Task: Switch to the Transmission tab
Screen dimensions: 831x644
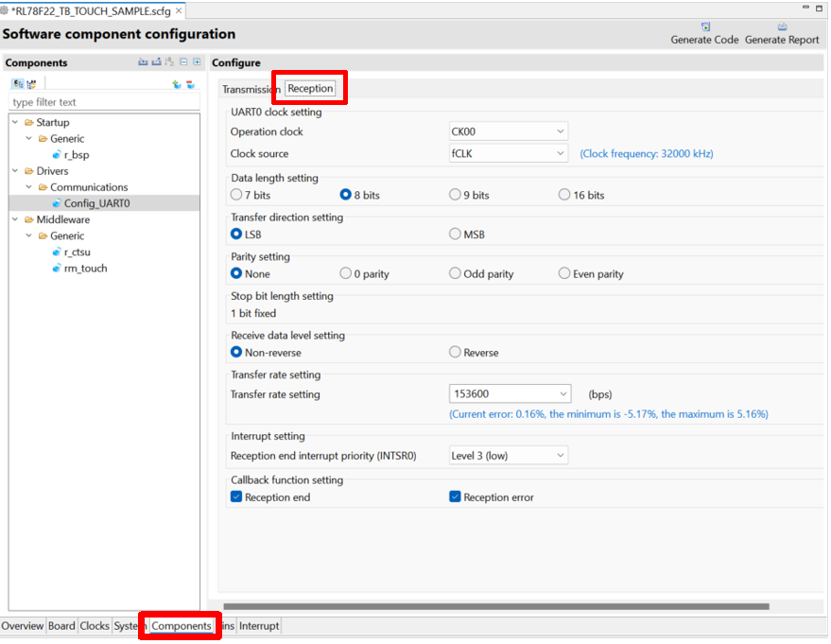Action: pos(251,89)
